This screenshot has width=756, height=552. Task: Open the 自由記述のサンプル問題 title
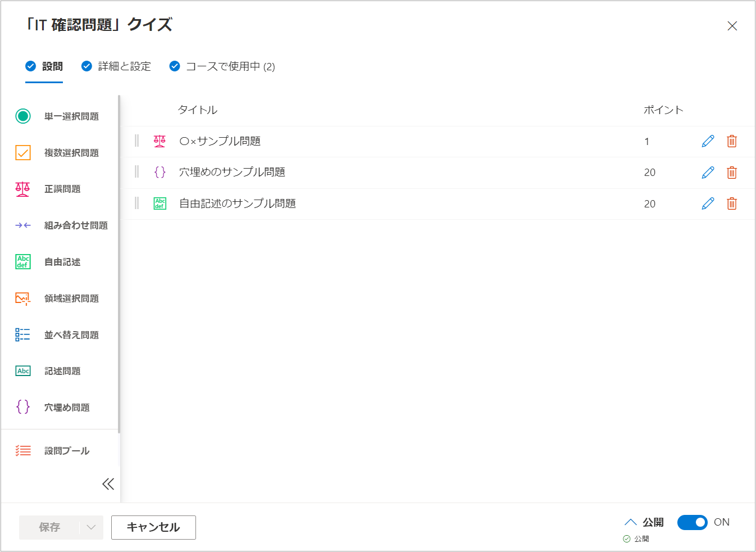[x=238, y=203]
